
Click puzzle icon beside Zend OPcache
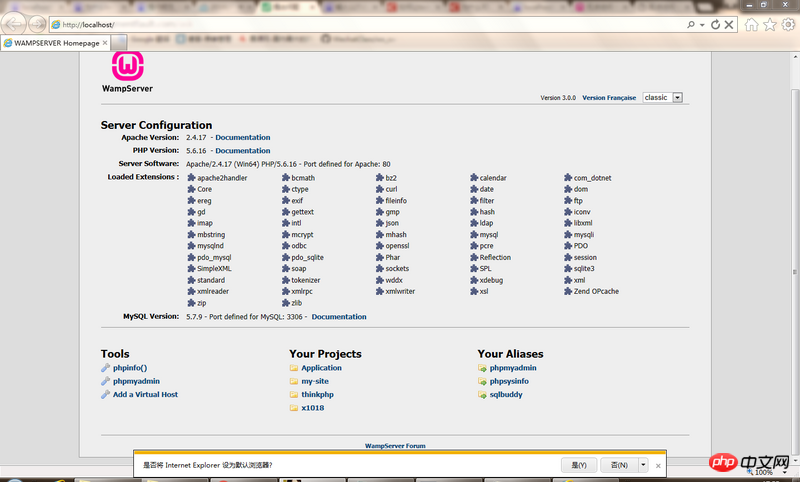pyautogui.click(x=568, y=291)
